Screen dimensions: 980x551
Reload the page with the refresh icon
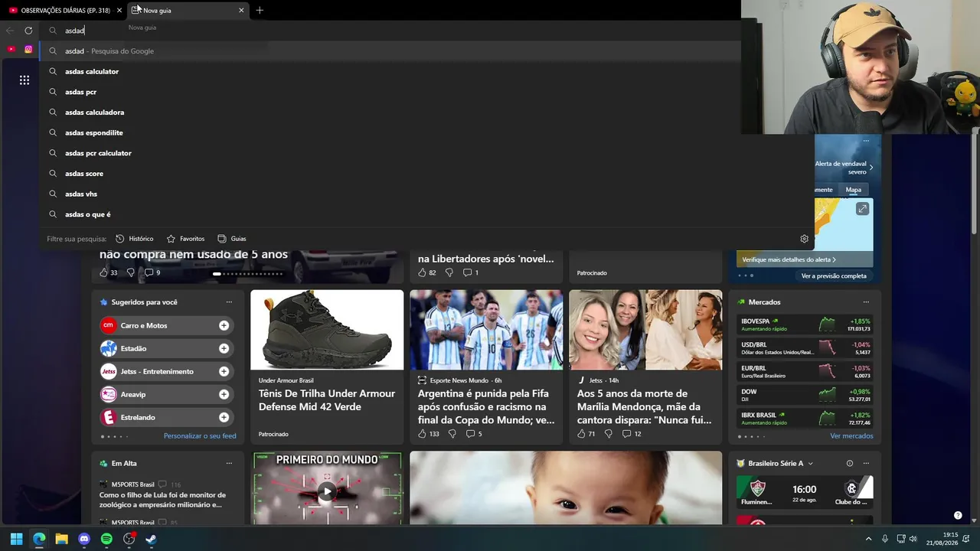pos(28,31)
